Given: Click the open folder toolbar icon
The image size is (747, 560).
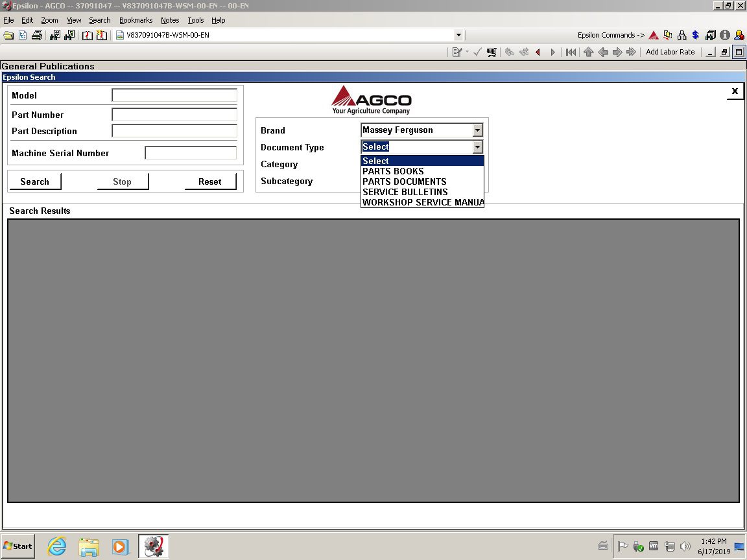Looking at the screenshot, I should tap(8, 35).
